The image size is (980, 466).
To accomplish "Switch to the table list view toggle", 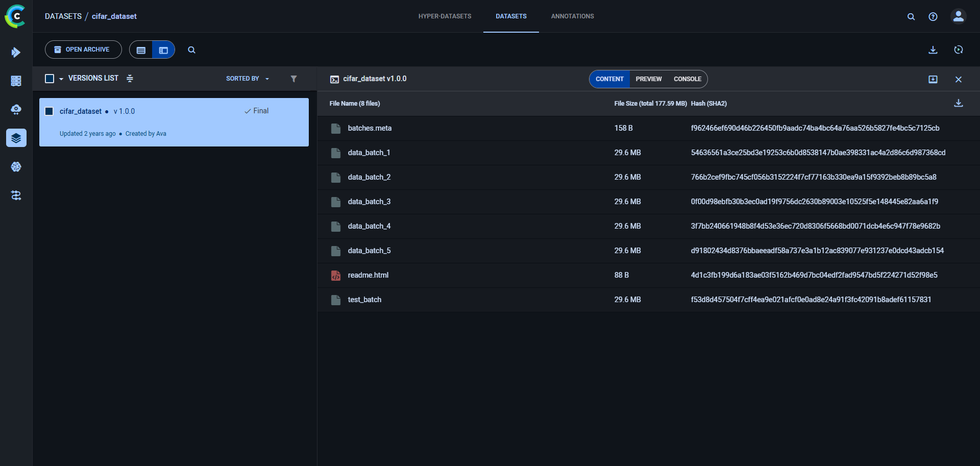I will [x=141, y=50].
